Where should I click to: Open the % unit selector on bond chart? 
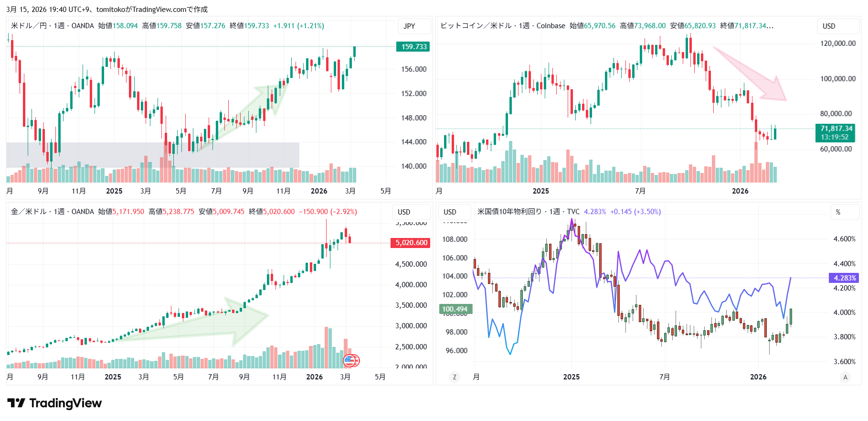pos(838,212)
